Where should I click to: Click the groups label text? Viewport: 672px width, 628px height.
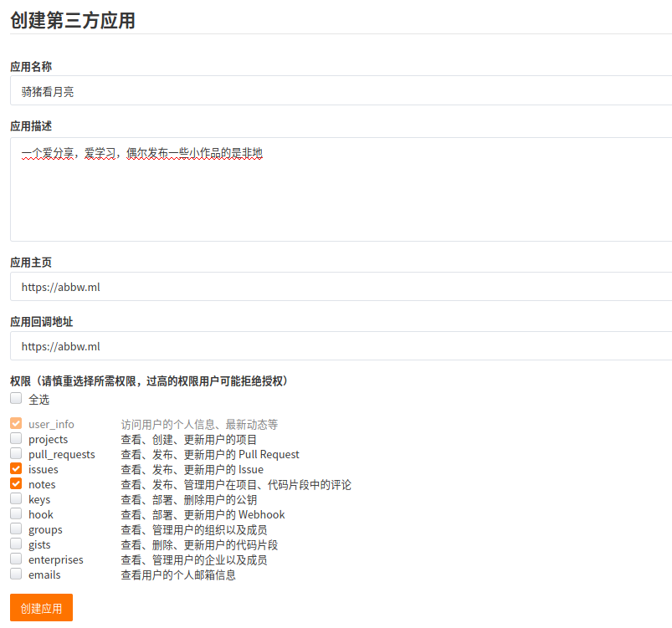coord(45,530)
